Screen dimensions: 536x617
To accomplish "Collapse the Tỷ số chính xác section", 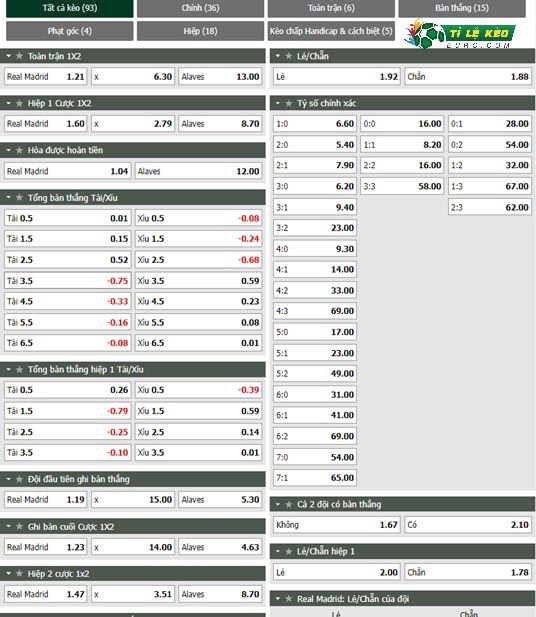I will pos(278,103).
